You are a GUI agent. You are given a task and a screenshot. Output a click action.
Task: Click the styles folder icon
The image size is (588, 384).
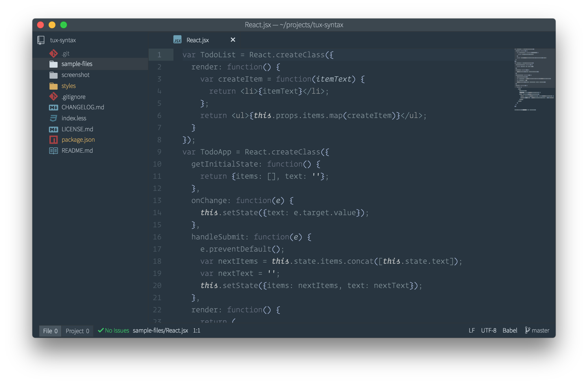pos(53,86)
